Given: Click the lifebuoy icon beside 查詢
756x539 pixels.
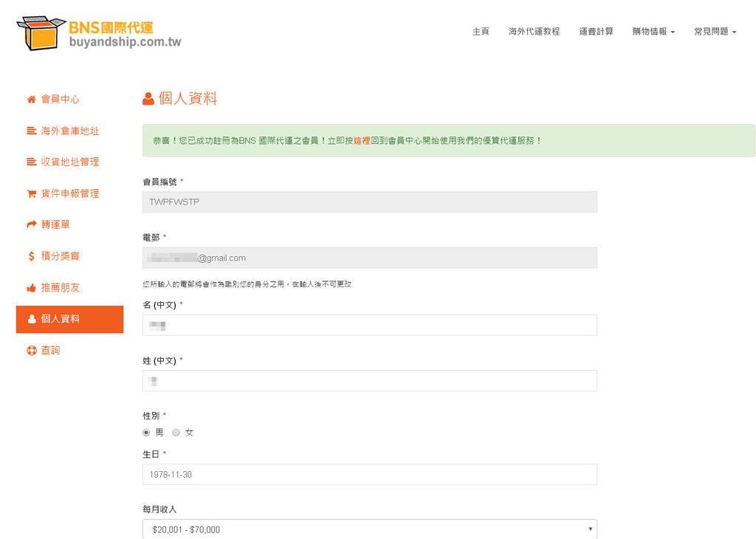Looking at the screenshot, I should click(x=31, y=351).
